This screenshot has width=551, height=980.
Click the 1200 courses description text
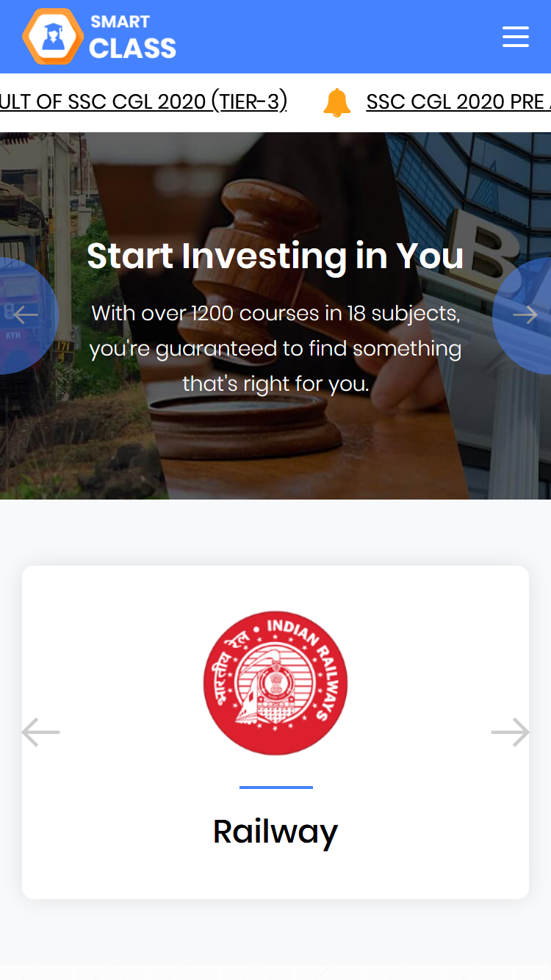[275, 348]
